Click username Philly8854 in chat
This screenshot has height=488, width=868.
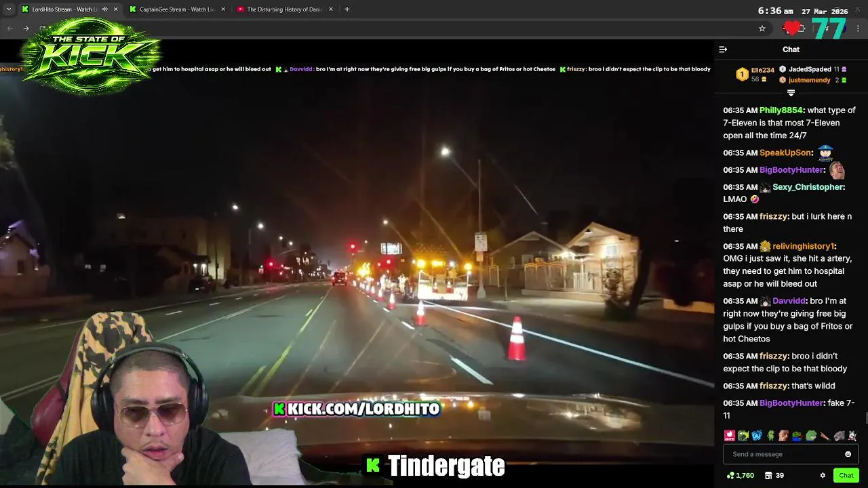[x=781, y=110]
